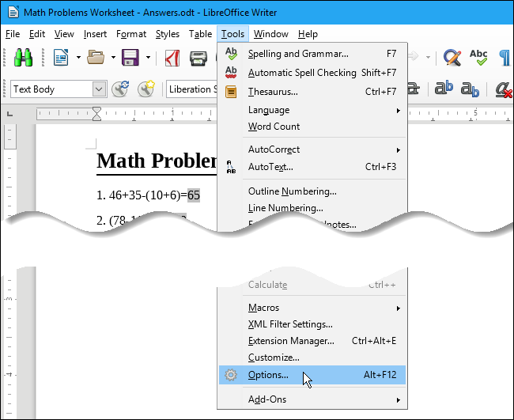Expand the Macros submenu
The height and width of the screenshot is (420, 514).
point(312,308)
